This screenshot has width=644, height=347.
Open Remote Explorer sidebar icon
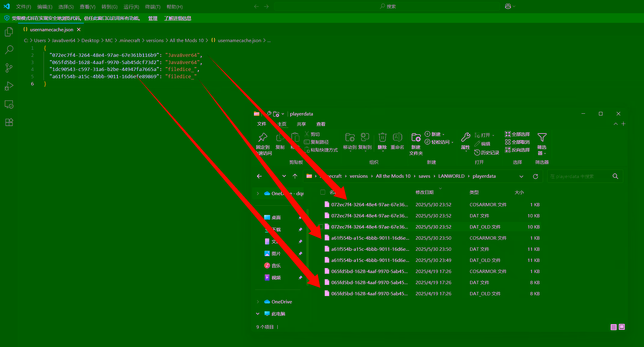click(x=9, y=104)
